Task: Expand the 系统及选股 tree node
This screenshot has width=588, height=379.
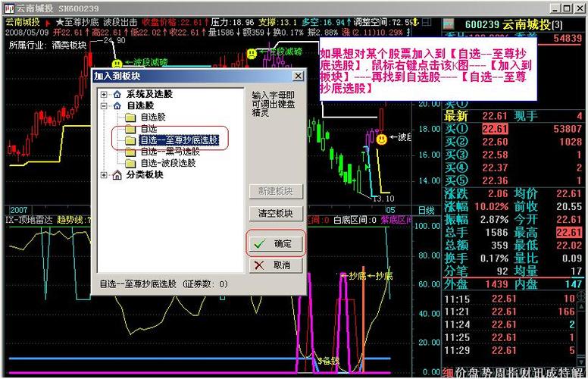Action: pyautogui.click(x=104, y=95)
